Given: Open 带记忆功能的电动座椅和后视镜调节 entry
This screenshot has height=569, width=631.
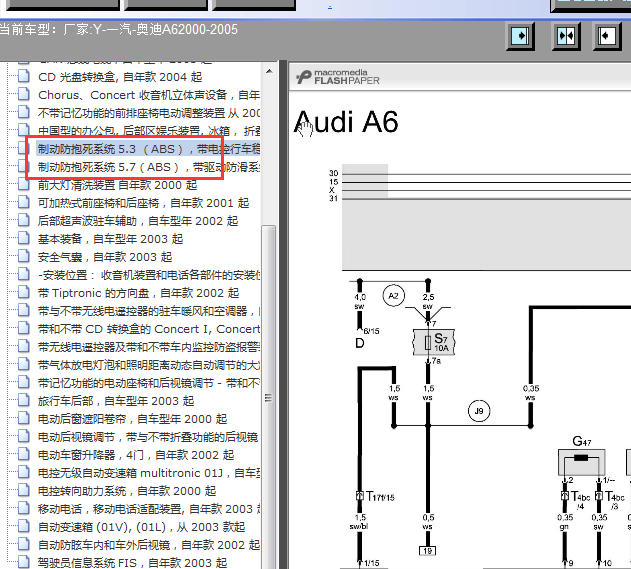Looking at the screenshot, I should pyautogui.click(x=148, y=383).
